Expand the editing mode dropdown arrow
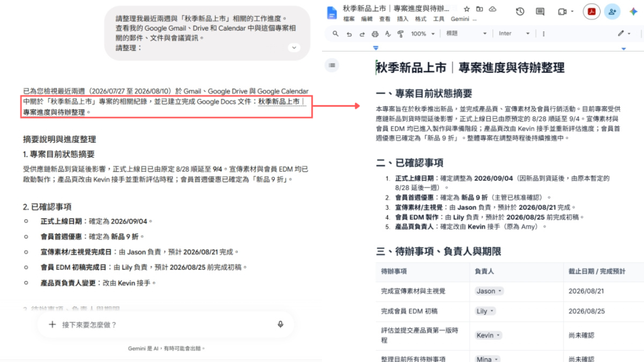 (629, 34)
